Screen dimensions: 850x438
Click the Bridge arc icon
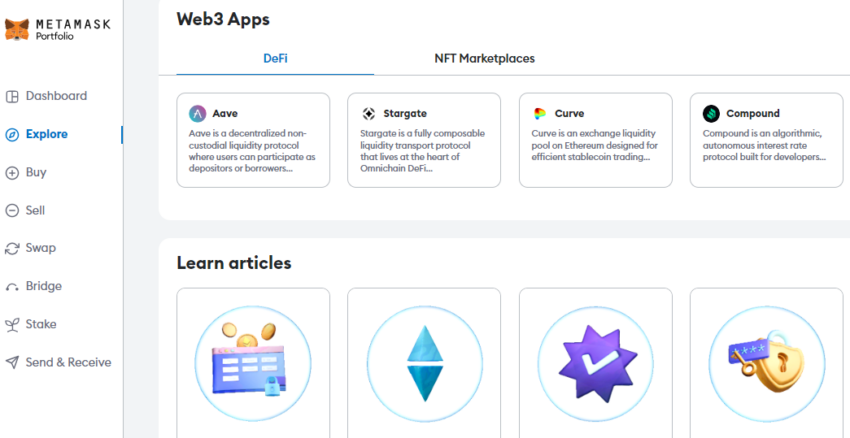12,287
